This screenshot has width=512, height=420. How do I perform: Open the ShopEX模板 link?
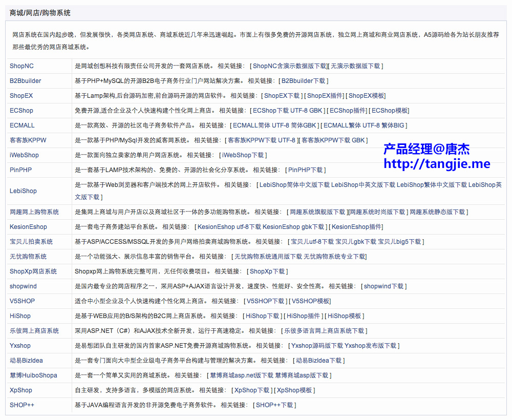367,96
